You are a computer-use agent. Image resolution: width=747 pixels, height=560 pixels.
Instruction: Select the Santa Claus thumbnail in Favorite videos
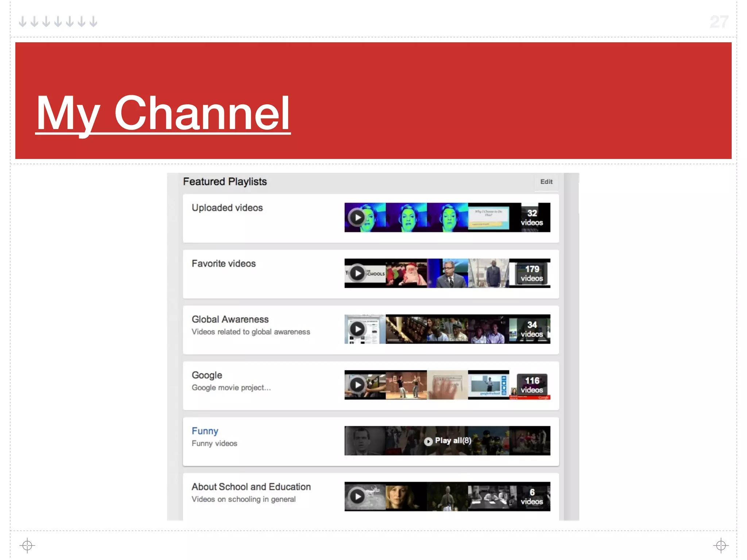(406, 273)
